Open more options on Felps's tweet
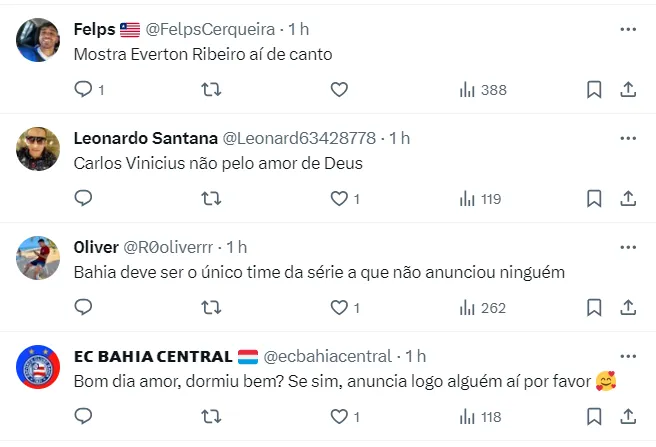 pyautogui.click(x=628, y=29)
